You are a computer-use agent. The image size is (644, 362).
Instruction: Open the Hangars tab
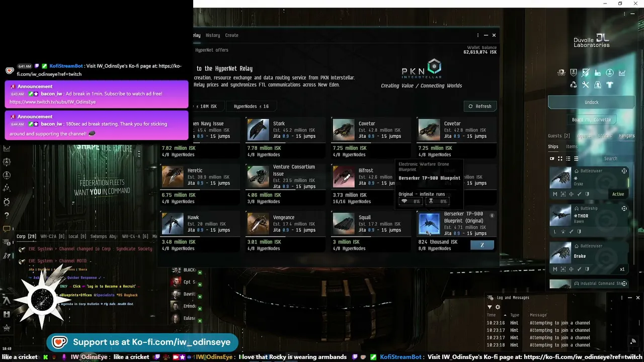click(627, 136)
